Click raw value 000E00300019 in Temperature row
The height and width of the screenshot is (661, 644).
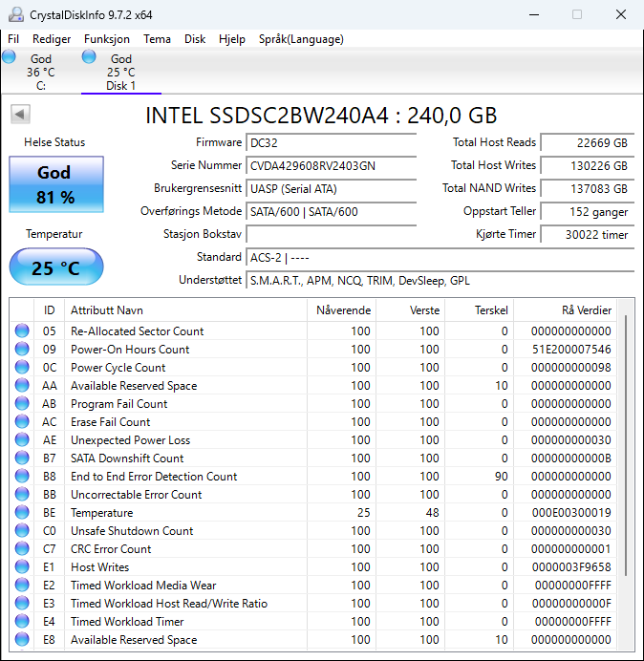click(571, 513)
